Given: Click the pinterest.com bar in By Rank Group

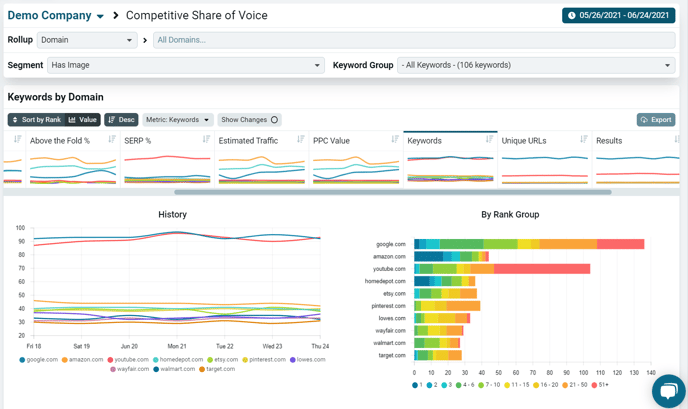Looking at the screenshot, I should (x=447, y=306).
